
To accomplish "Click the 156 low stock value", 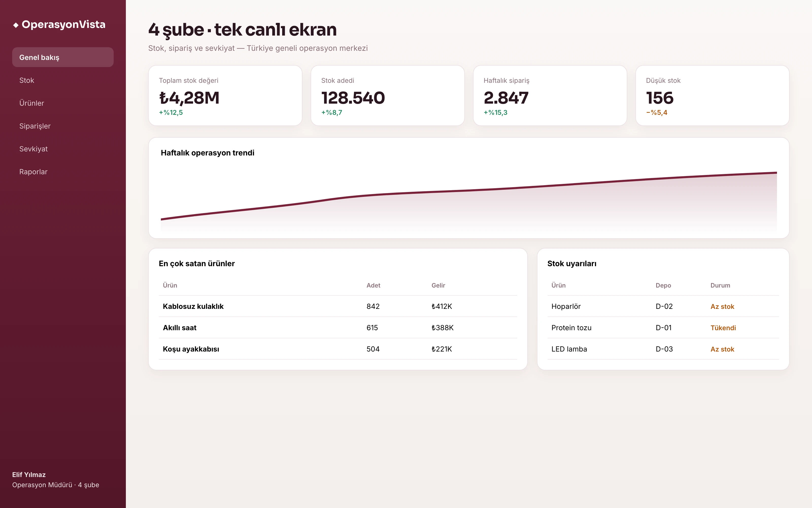I will pos(660,98).
